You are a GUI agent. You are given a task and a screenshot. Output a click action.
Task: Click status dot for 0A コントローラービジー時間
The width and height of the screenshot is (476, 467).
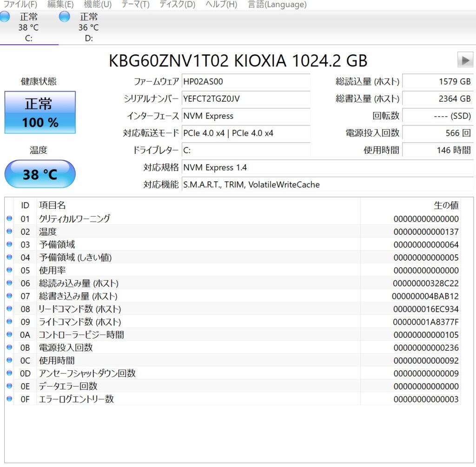pos(9,335)
